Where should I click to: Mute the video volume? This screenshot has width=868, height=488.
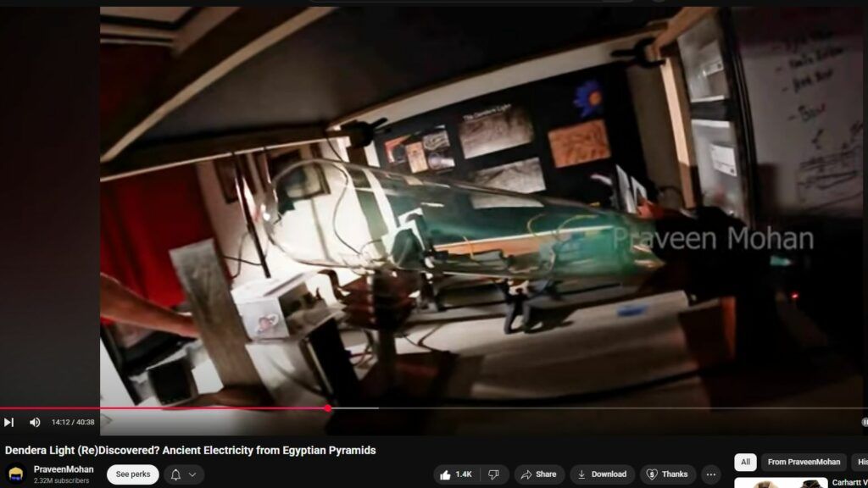35,422
